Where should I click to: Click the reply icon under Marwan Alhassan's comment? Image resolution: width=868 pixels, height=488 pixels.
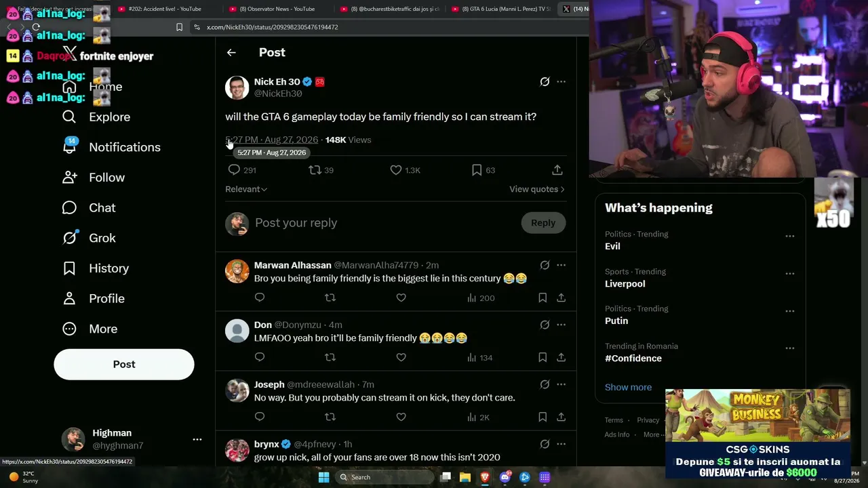pyautogui.click(x=260, y=298)
